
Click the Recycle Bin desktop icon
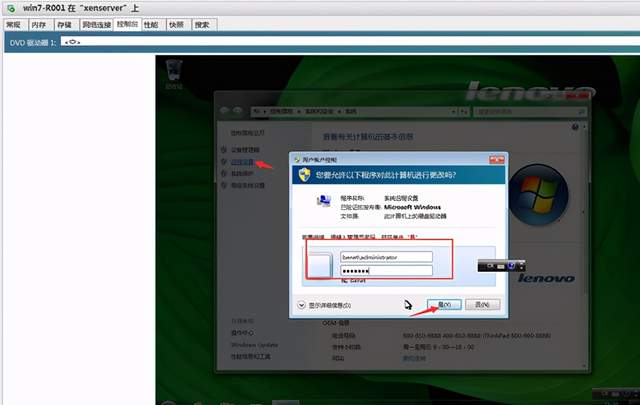click(174, 74)
